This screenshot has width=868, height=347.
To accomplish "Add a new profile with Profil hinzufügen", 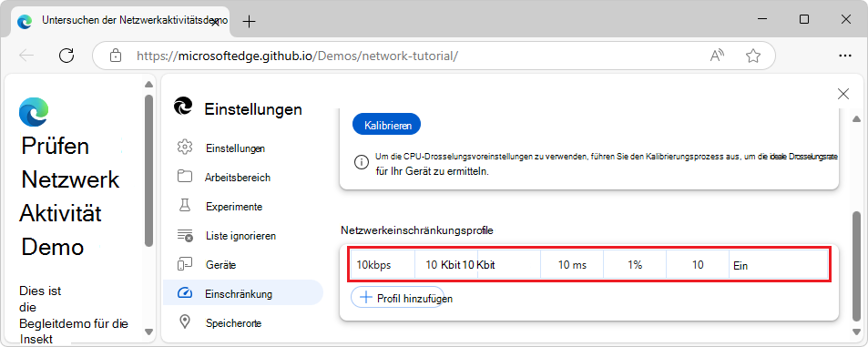I will coord(397,298).
